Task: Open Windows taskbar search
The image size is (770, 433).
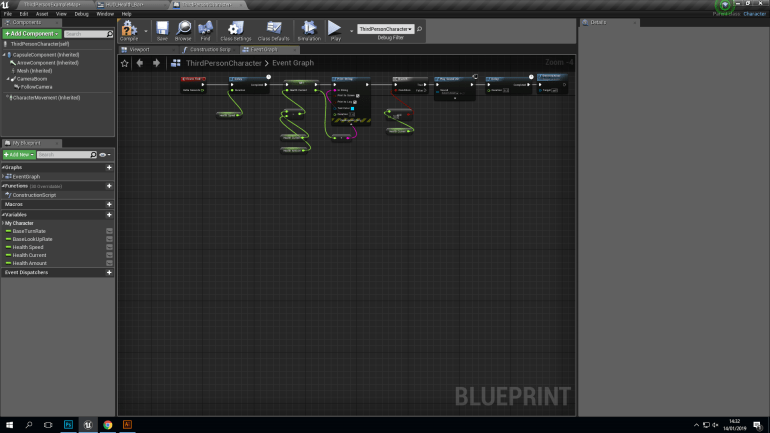Action: point(28,425)
